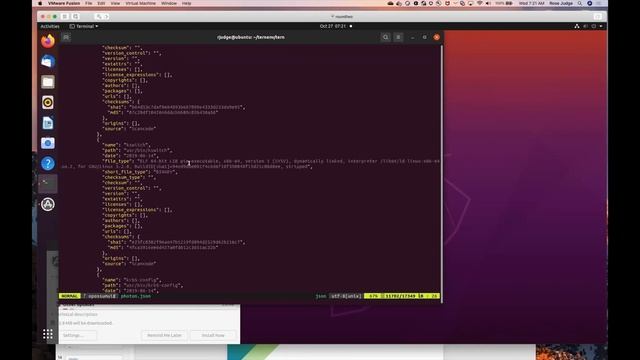Image resolution: width=640 pixels, height=360 pixels.
Task: Click Remind Me Later in Software Updater
Action: pos(164,335)
